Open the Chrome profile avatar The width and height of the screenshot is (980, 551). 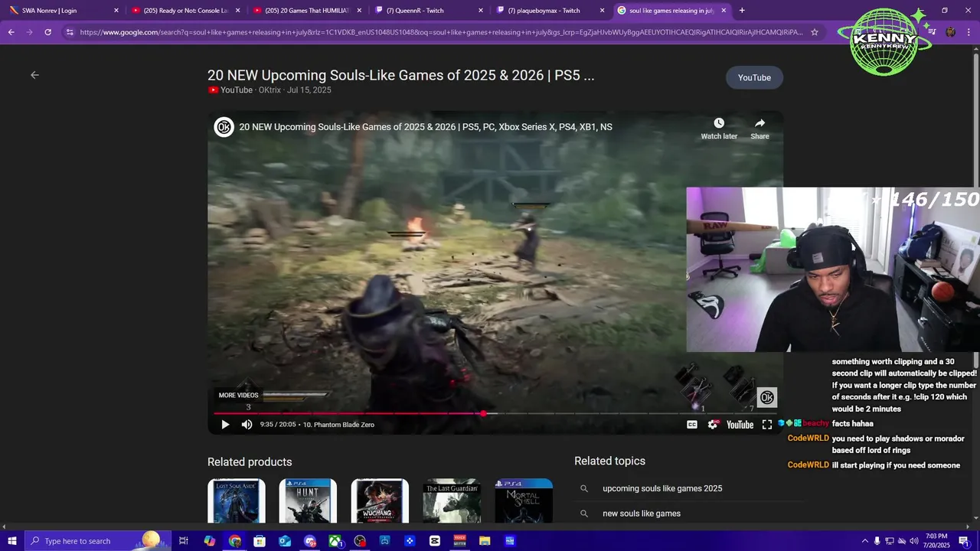pos(950,32)
